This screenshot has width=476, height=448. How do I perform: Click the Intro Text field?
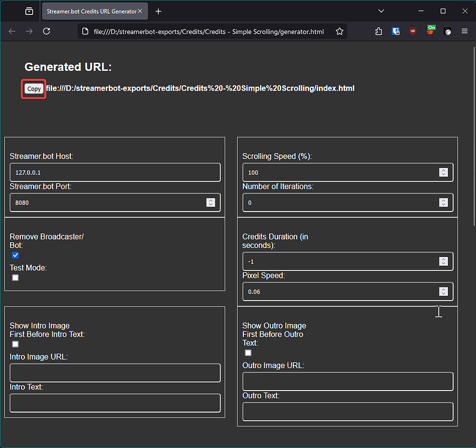(115, 403)
